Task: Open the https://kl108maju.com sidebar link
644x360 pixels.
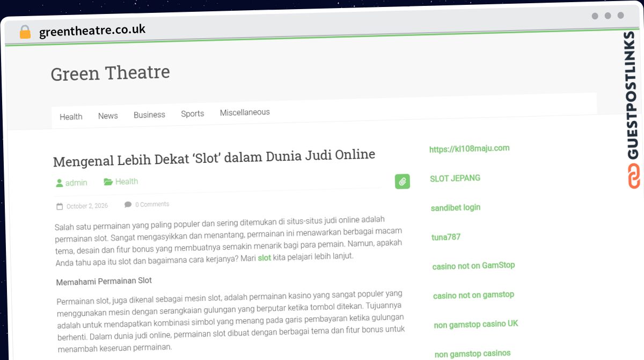Action: pos(470,149)
